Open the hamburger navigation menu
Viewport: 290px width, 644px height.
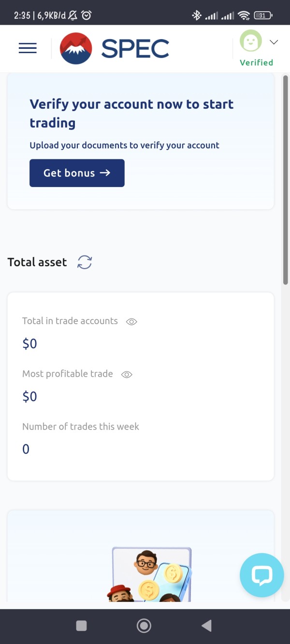click(28, 48)
